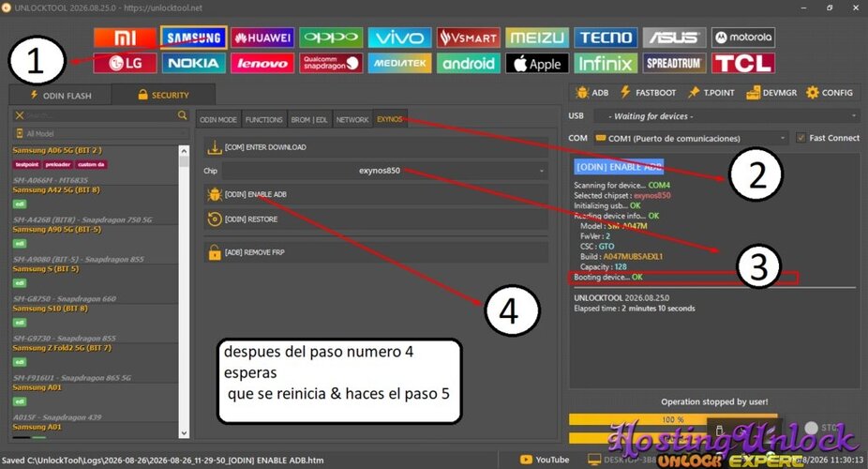Switch to the ODIN FLASH tab

coord(60,96)
